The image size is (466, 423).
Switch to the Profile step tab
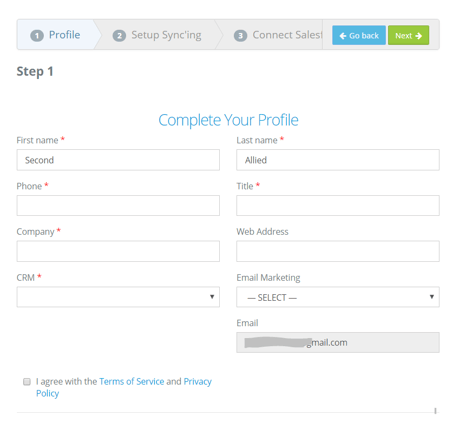tap(56, 35)
